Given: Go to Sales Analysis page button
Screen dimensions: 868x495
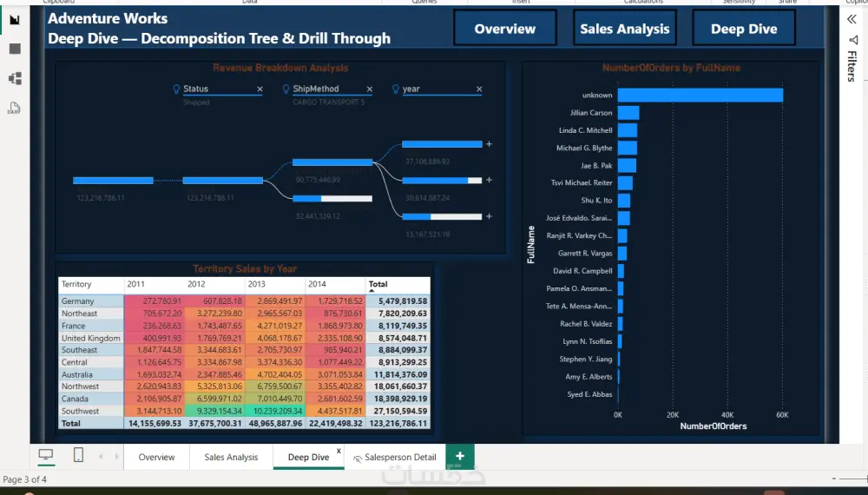Looking at the screenshot, I should click(x=625, y=29).
